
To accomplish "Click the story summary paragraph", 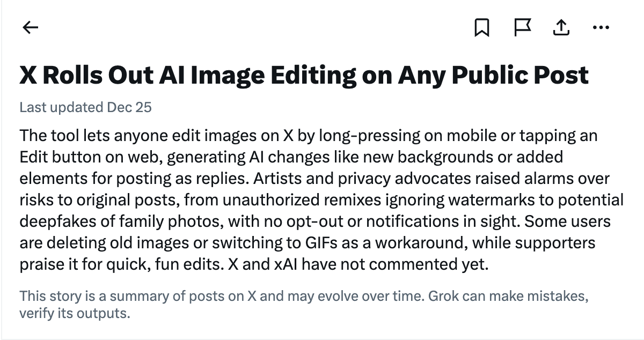I will [x=317, y=199].
